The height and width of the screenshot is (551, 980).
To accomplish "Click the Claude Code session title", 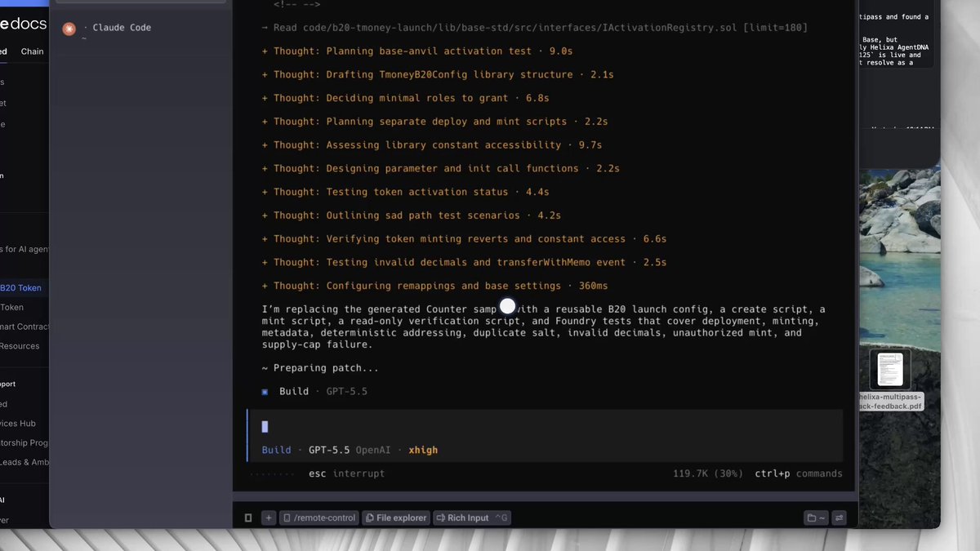I will (x=122, y=28).
